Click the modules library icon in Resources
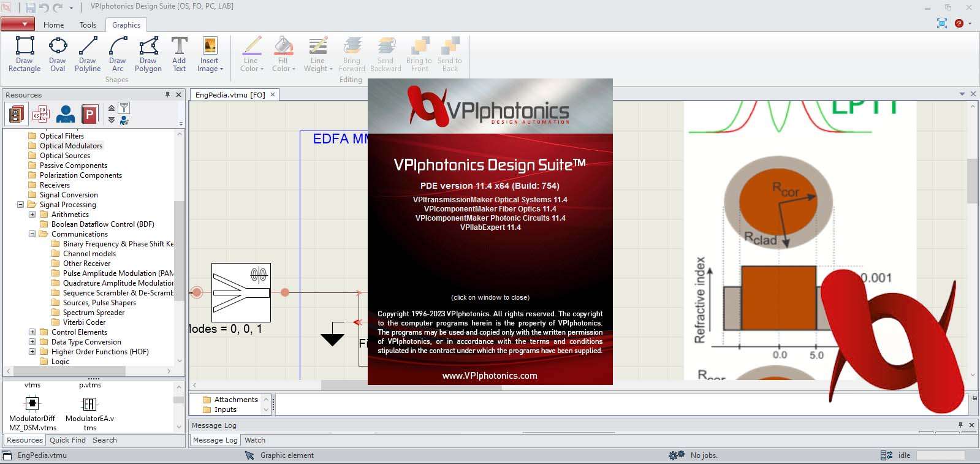The height and width of the screenshot is (464, 980). [17, 114]
